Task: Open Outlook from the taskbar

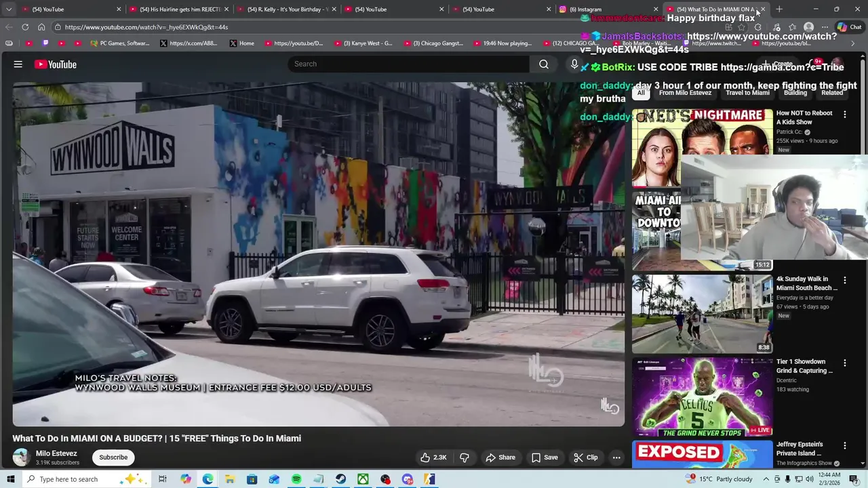Action: pos(274,479)
